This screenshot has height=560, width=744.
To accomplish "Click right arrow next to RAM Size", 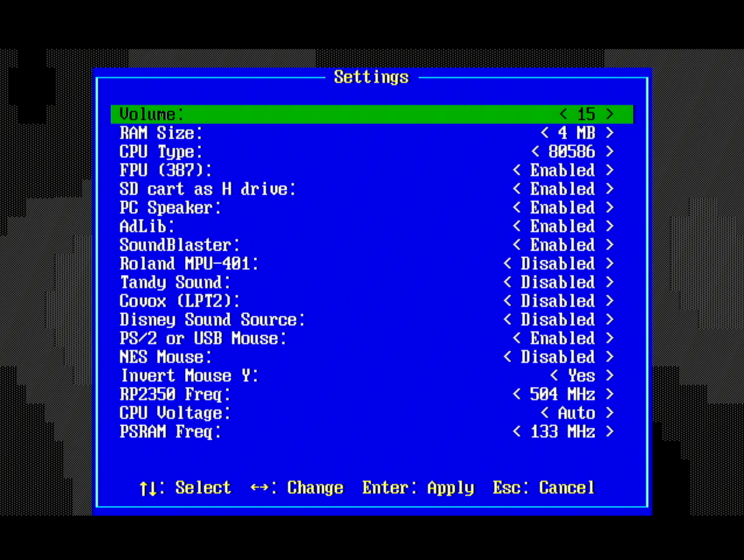I will (609, 133).
